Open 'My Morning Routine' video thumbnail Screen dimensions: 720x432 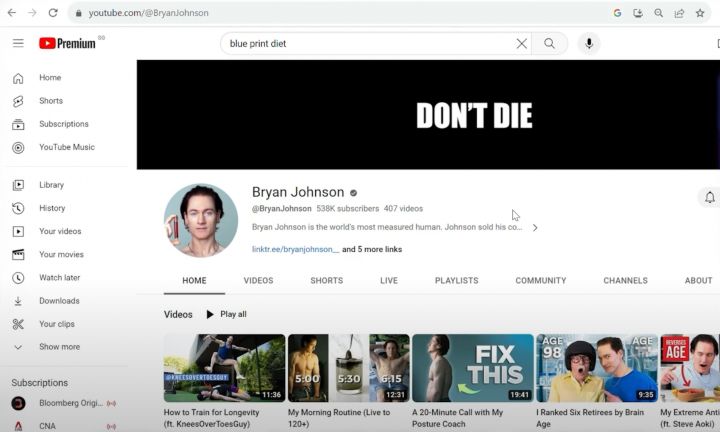tap(348, 368)
